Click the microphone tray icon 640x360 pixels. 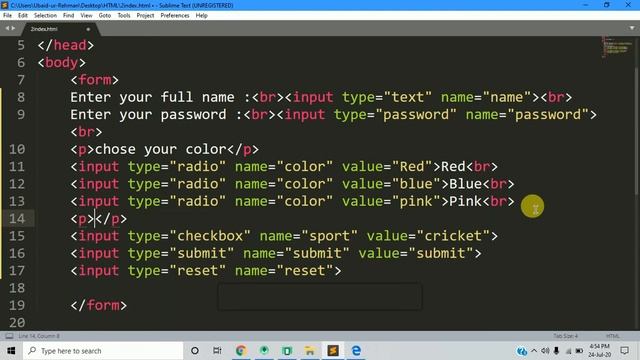click(x=556, y=351)
